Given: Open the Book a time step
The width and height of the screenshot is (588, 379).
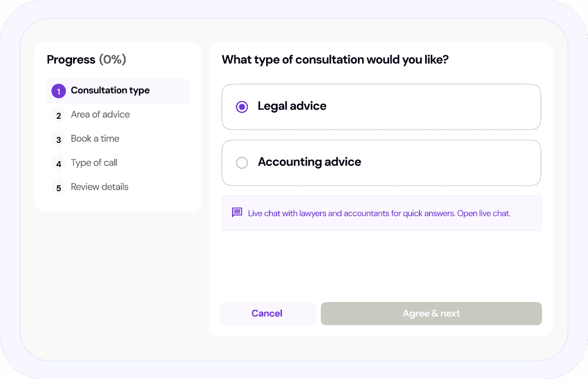Looking at the screenshot, I should click(95, 139).
